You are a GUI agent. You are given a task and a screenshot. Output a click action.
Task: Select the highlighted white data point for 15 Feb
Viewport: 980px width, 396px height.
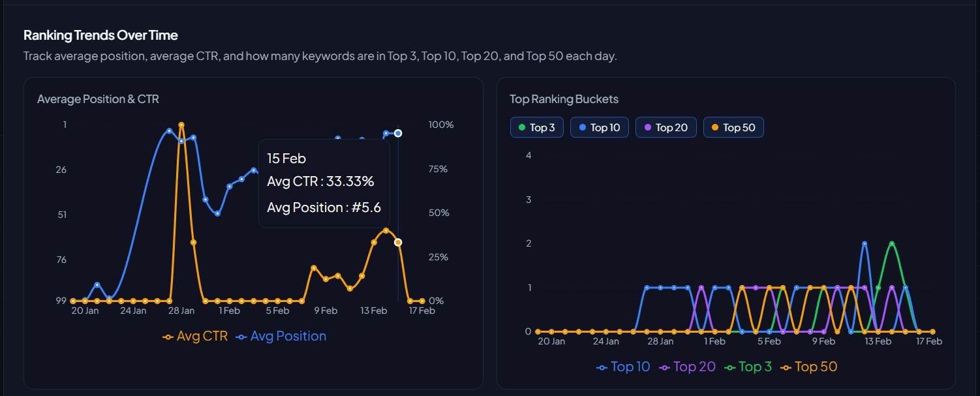(x=398, y=133)
